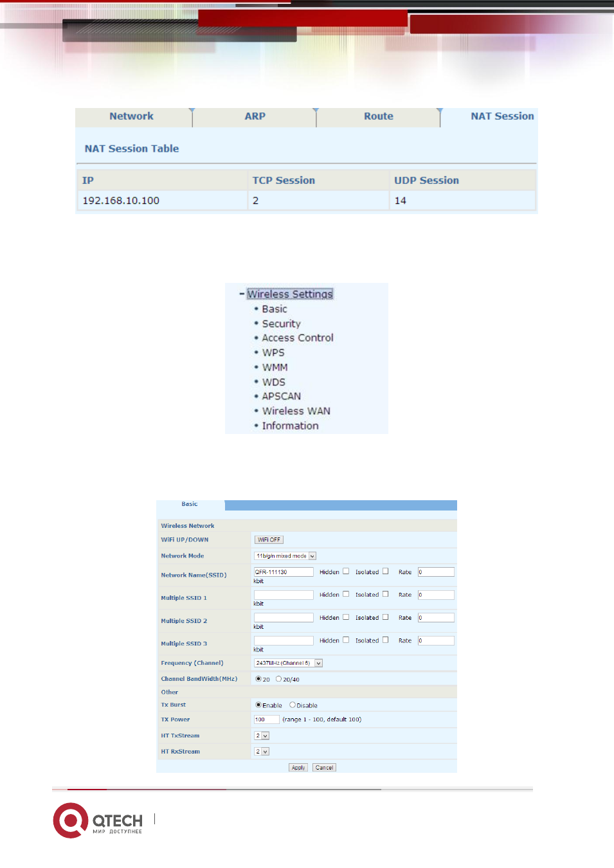Collapse the Wireless Settings tree node

[242, 294]
